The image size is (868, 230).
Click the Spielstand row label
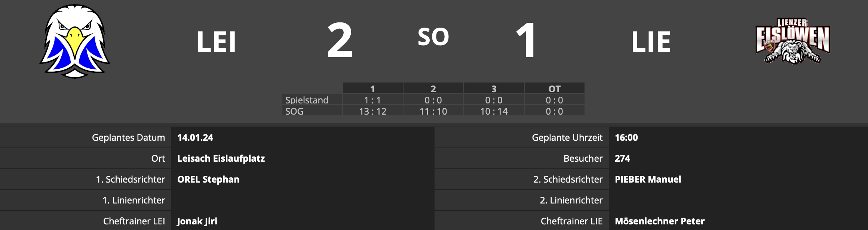click(x=307, y=100)
